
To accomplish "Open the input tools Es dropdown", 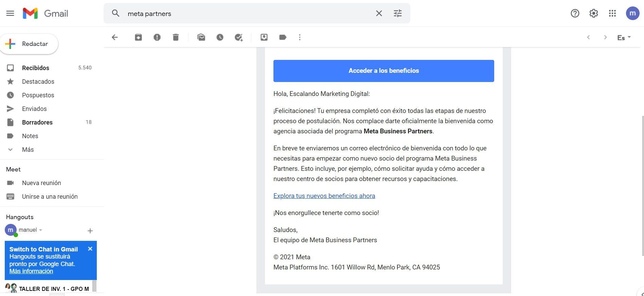I will point(624,37).
